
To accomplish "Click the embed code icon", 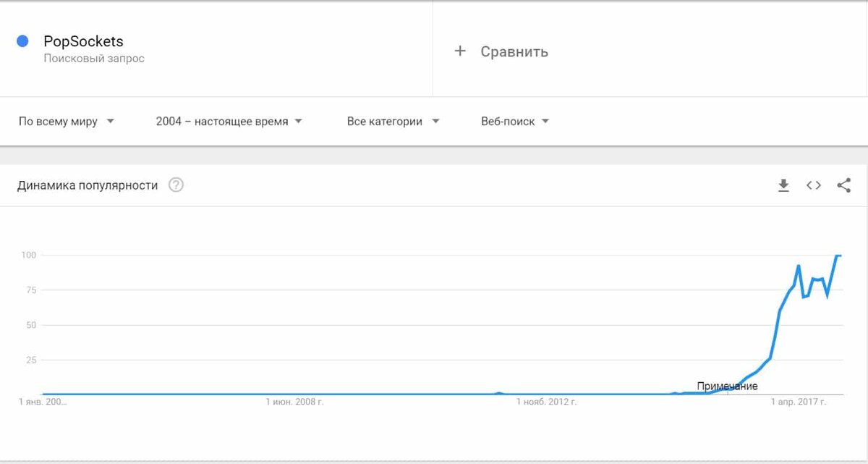I will (814, 185).
